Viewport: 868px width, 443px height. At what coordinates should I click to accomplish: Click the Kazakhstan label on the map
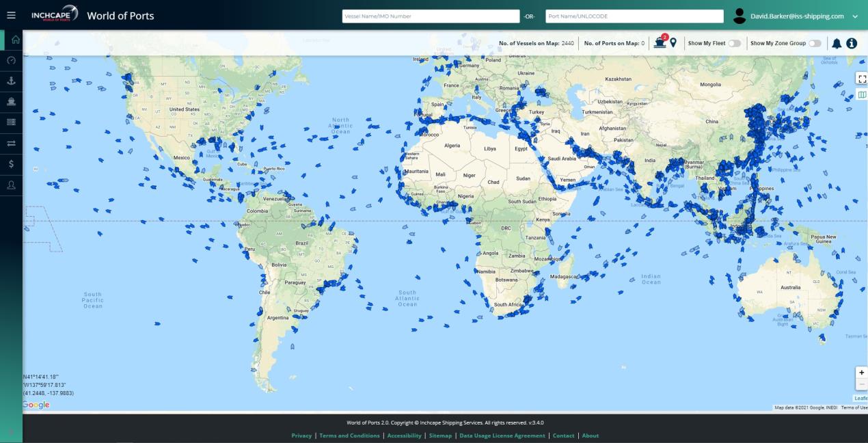coord(618,79)
